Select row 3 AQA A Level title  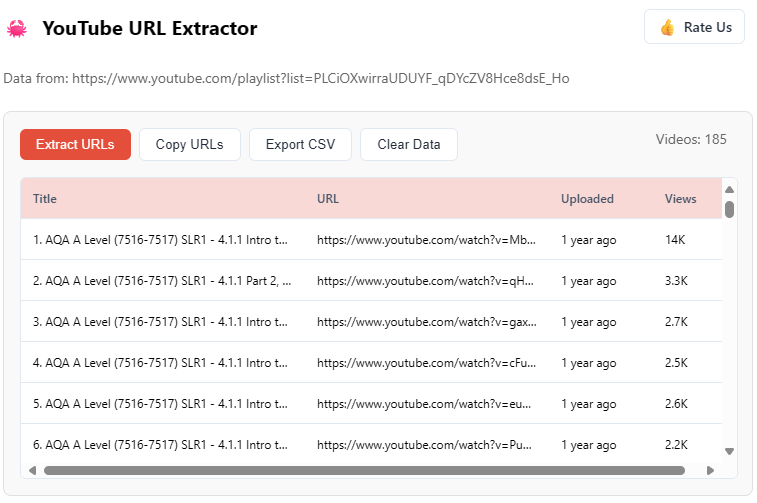(160, 322)
